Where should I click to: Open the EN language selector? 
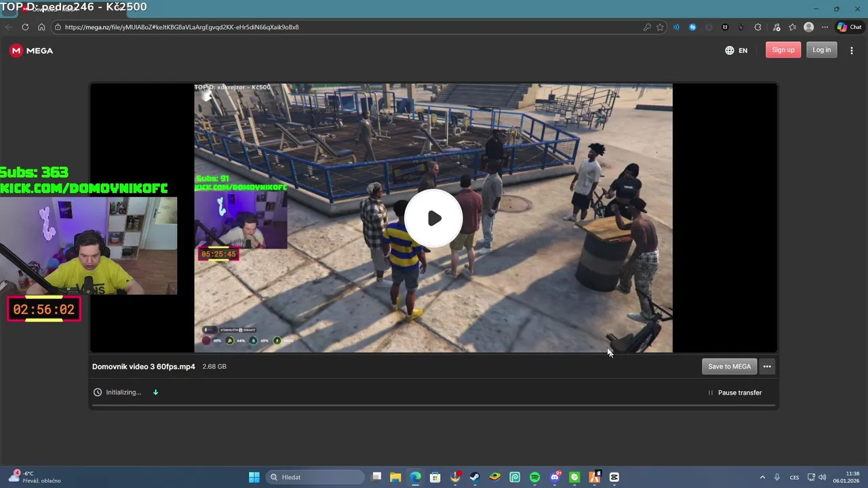(x=736, y=50)
